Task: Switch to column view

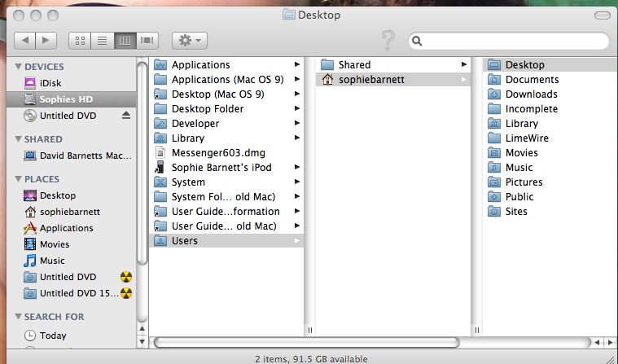Action: [125, 40]
